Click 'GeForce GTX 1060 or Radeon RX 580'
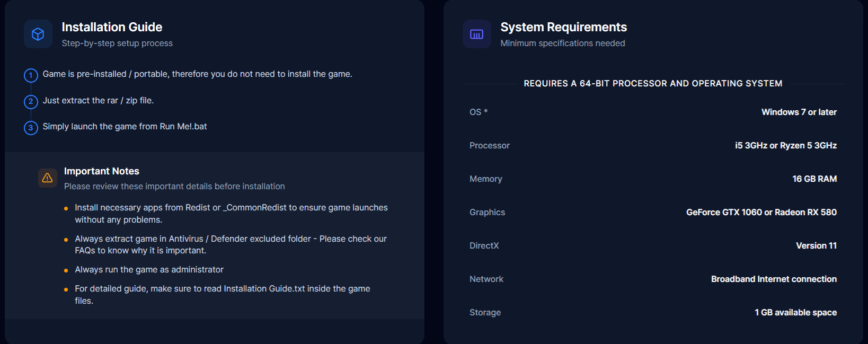 (x=761, y=213)
